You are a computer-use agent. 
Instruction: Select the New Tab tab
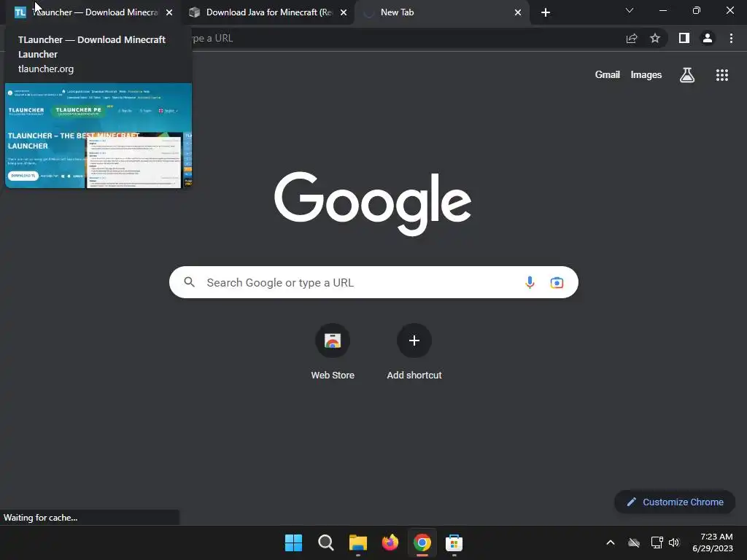click(442, 12)
